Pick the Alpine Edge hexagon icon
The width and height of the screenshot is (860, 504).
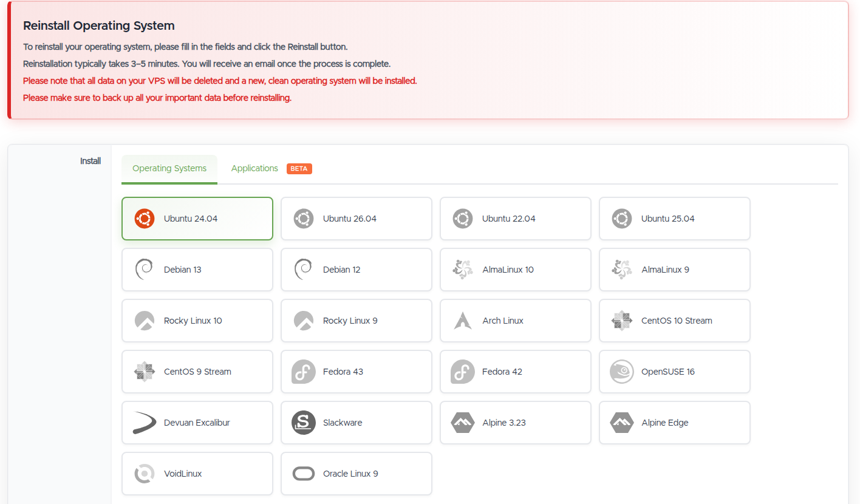pyautogui.click(x=622, y=423)
